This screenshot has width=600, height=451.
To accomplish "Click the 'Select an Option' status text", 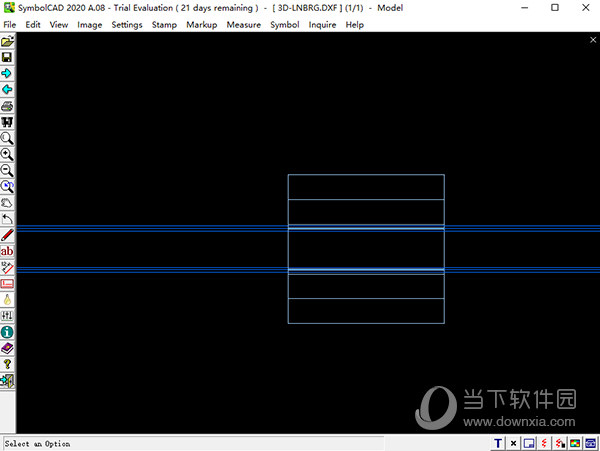I will 37,444.
